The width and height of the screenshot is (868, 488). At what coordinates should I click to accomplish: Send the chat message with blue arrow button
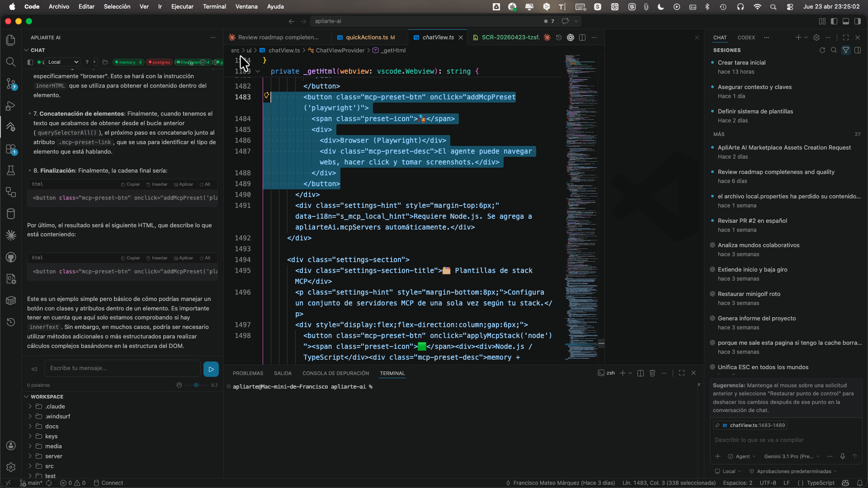pos(211,369)
